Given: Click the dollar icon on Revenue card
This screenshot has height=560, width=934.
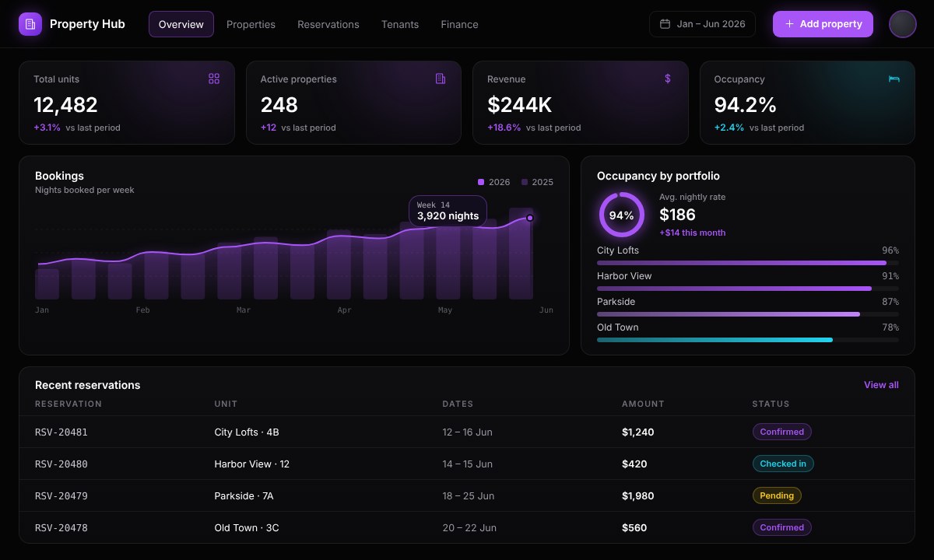Looking at the screenshot, I should (x=668, y=79).
